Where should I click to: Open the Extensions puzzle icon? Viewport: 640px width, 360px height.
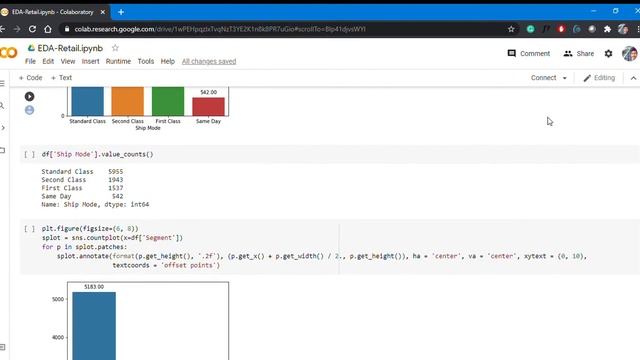point(607,29)
